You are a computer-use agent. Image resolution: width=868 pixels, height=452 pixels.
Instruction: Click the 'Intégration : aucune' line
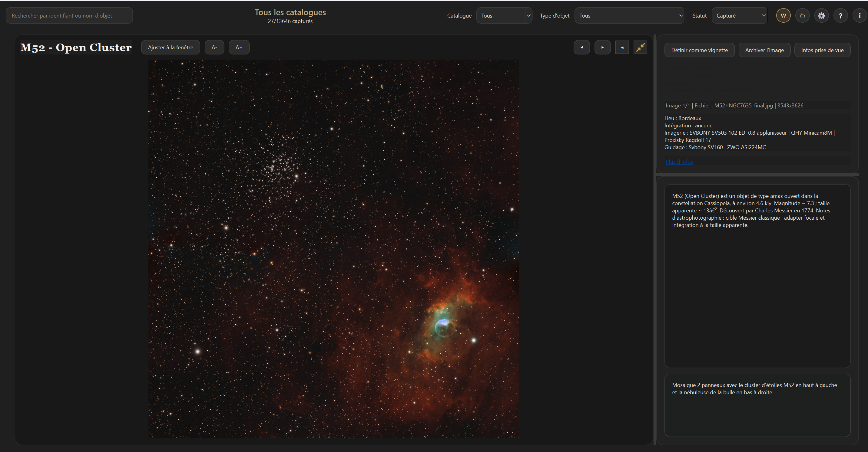[x=688, y=126]
